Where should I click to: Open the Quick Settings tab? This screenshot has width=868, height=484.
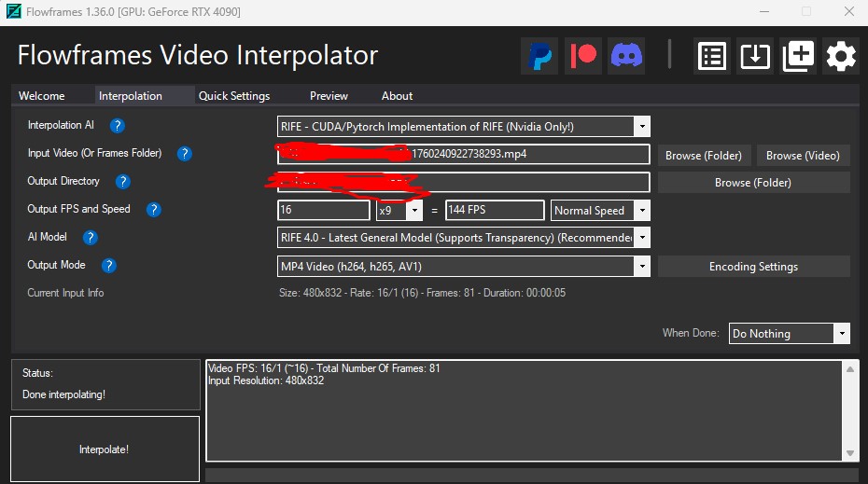[234, 96]
